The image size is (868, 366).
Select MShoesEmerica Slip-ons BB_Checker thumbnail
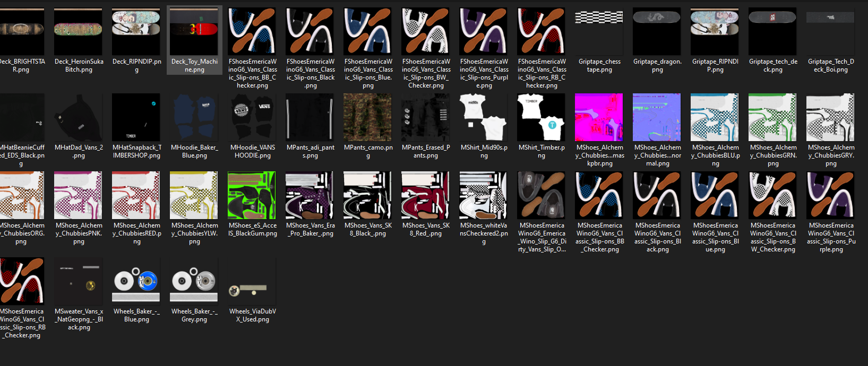click(599, 196)
